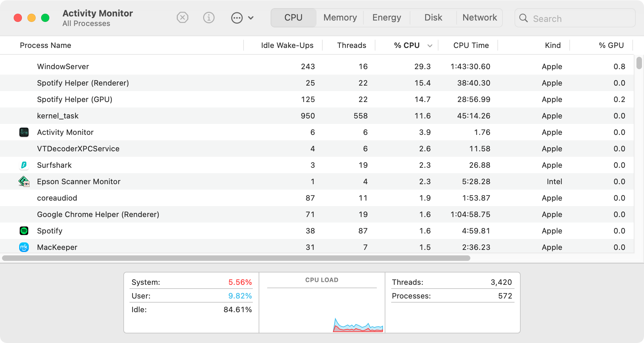Sort processes by the Threads column
644x343 pixels.
tap(351, 45)
